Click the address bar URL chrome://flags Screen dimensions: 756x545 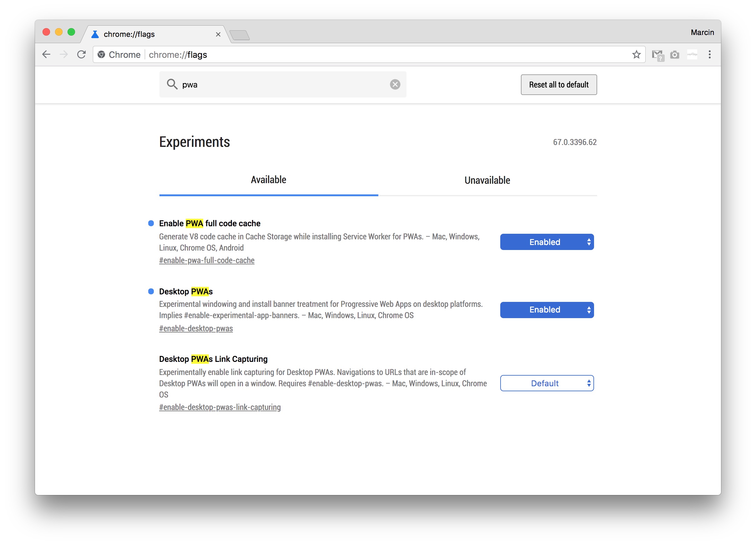click(x=178, y=55)
